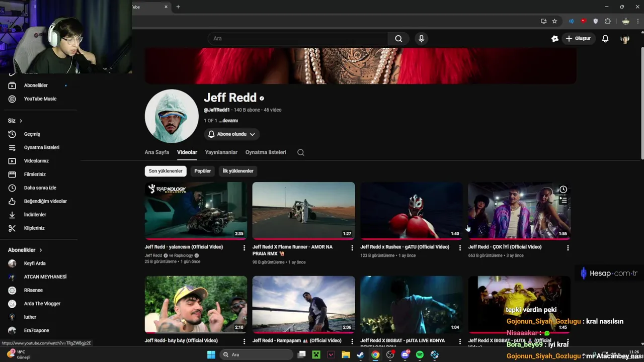Add ÇOK İYİ video to queue
This screenshot has width=644, height=362.
pyautogui.click(x=563, y=200)
